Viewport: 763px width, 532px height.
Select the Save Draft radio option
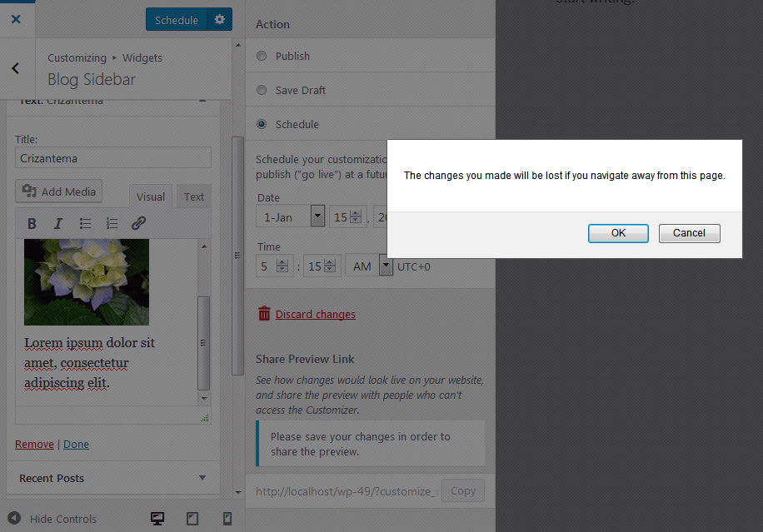tap(262, 90)
